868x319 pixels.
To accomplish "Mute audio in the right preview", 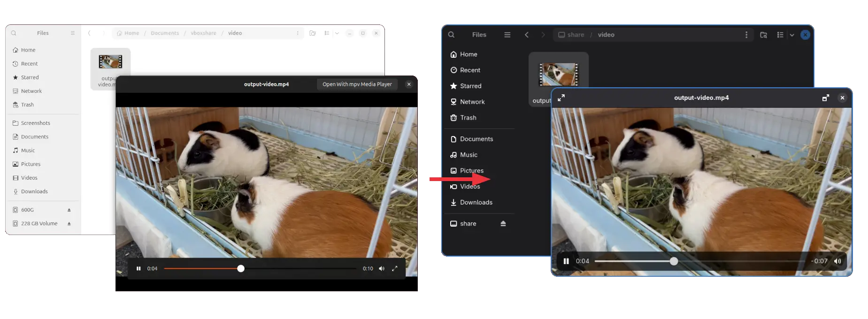I will click(x=837, y=261).
